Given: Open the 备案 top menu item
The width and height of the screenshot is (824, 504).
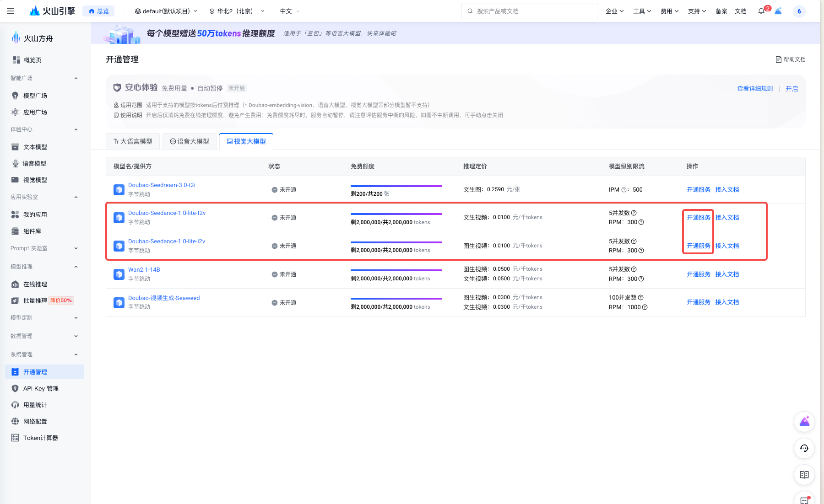Looking at the screenshot, I should coord(721,11).
